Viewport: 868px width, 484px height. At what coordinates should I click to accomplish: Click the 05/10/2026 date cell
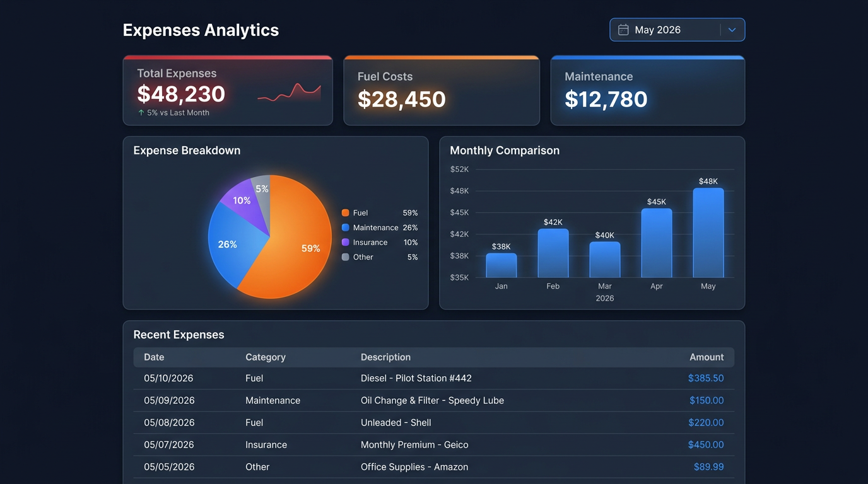168,378
